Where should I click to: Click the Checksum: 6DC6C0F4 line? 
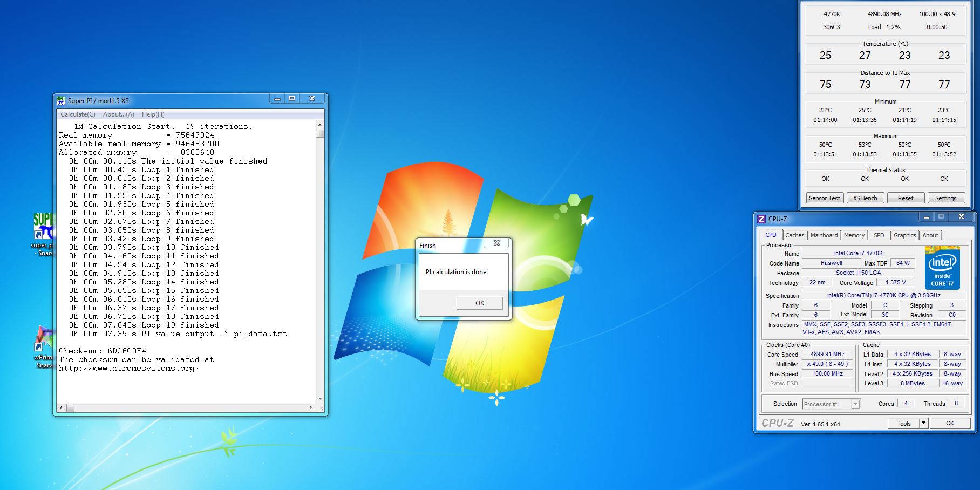click(x=103, y=351)
